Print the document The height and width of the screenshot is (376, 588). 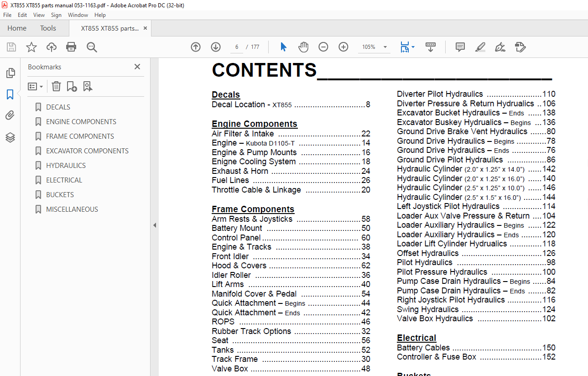[71, 47]
